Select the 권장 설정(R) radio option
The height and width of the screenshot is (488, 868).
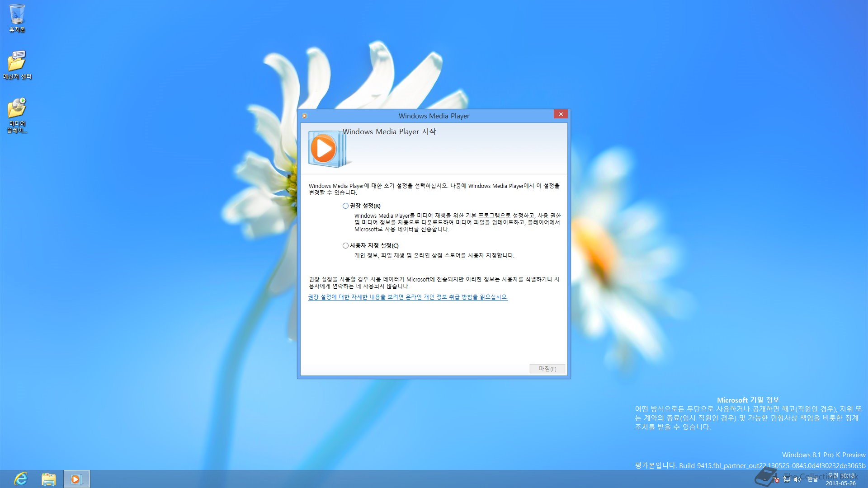[361, 206]
